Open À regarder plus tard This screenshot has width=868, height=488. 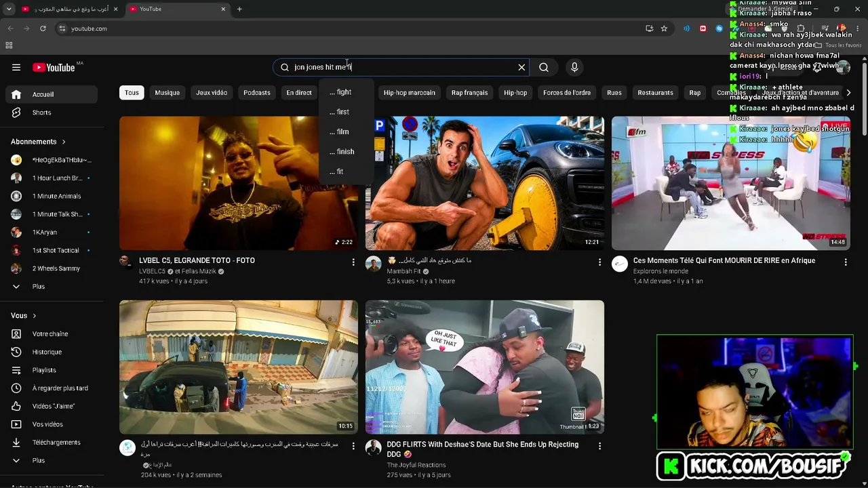(52, 388)
